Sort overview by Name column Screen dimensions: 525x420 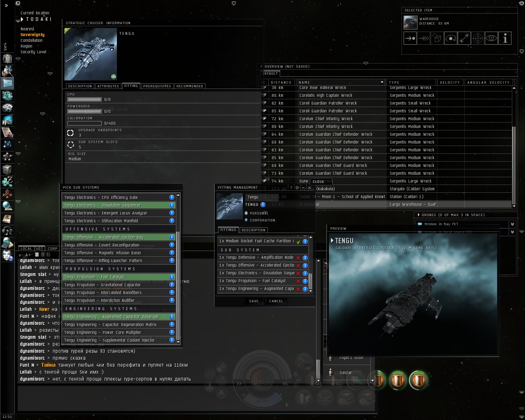tap(340, 82)
